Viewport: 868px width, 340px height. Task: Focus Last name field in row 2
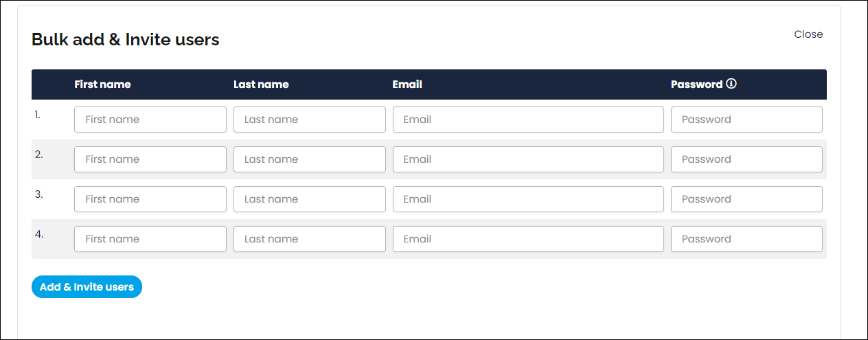[309, 159]
